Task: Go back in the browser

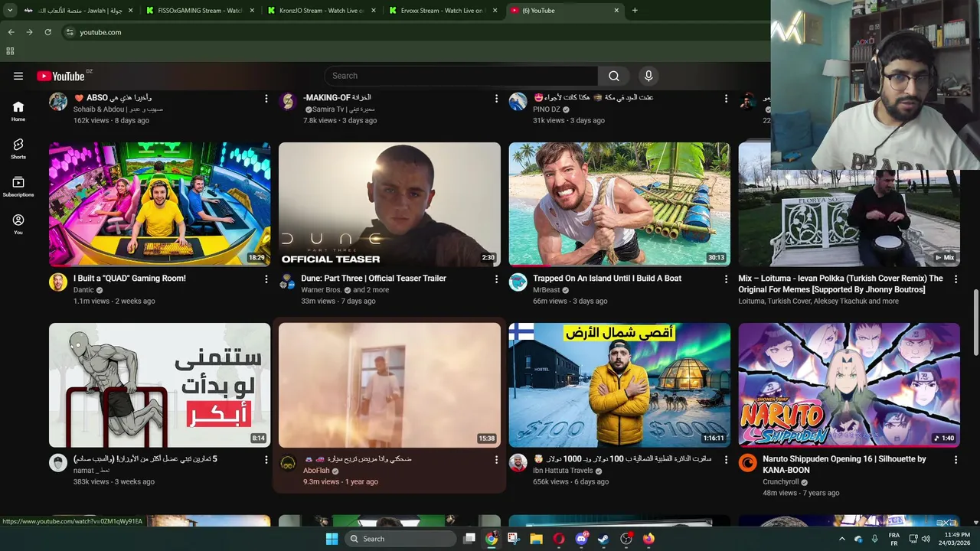Action: pos(11,32)
